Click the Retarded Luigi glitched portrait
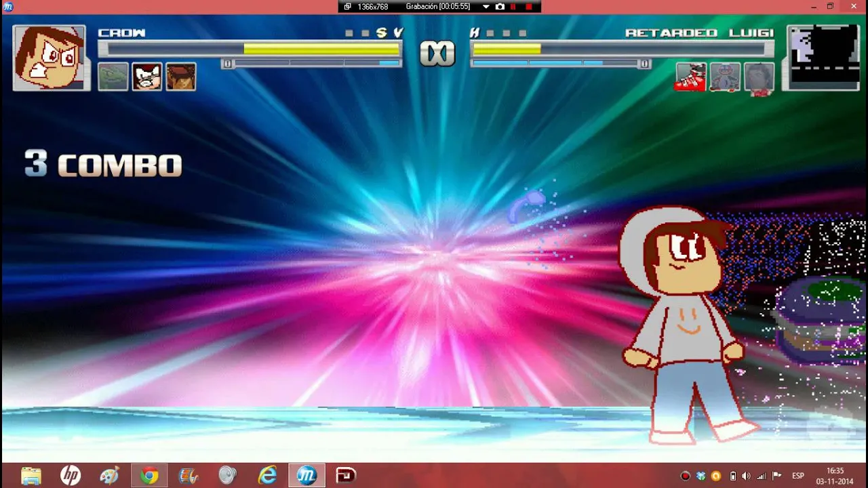 tap(823, 58)
